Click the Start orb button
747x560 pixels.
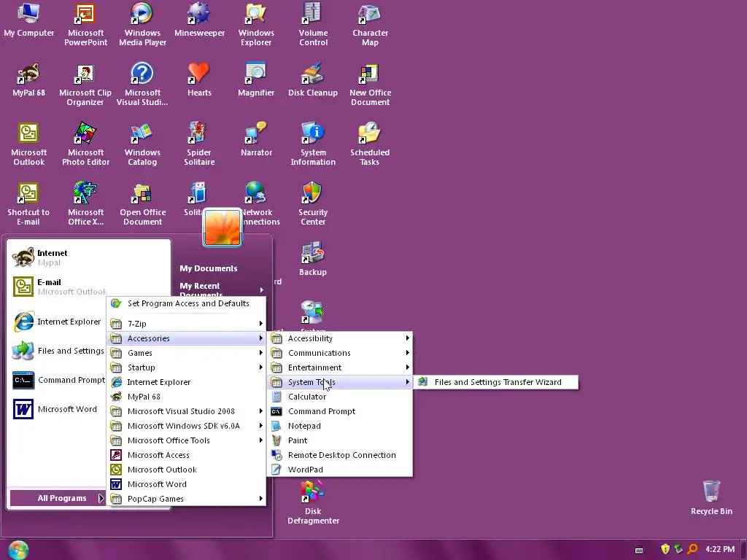coord(18,550)
